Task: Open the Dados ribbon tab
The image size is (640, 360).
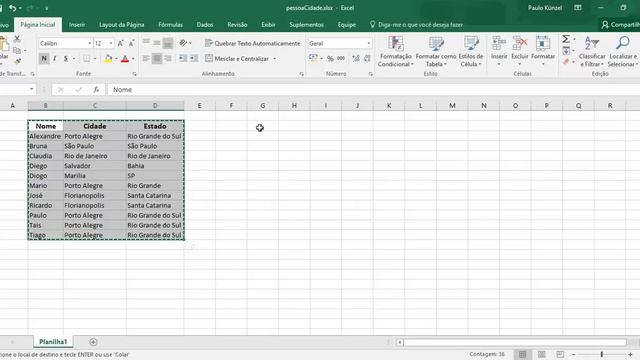Action: [x=204, y=25]
